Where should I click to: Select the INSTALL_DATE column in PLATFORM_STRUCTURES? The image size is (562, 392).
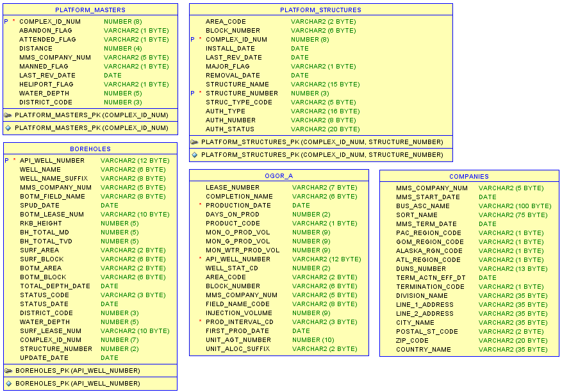coord(230,49)
